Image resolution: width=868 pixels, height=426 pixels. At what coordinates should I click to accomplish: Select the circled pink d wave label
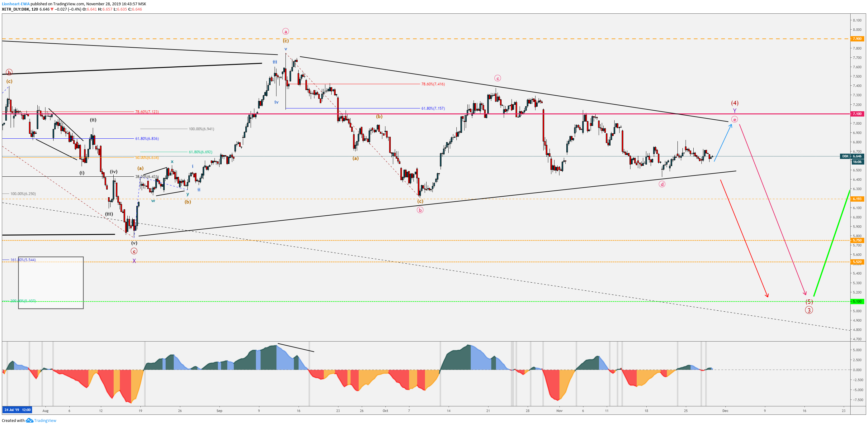click(662, 184)
